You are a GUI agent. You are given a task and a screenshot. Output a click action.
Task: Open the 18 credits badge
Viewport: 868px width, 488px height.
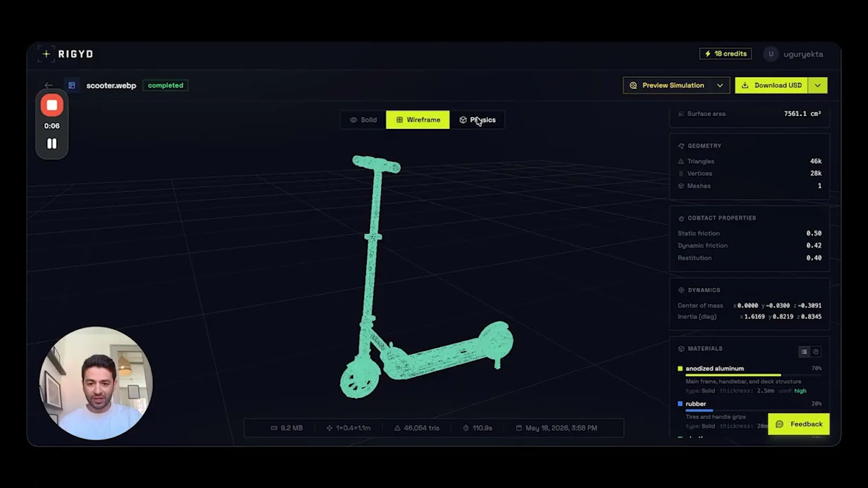coord(725,54)
